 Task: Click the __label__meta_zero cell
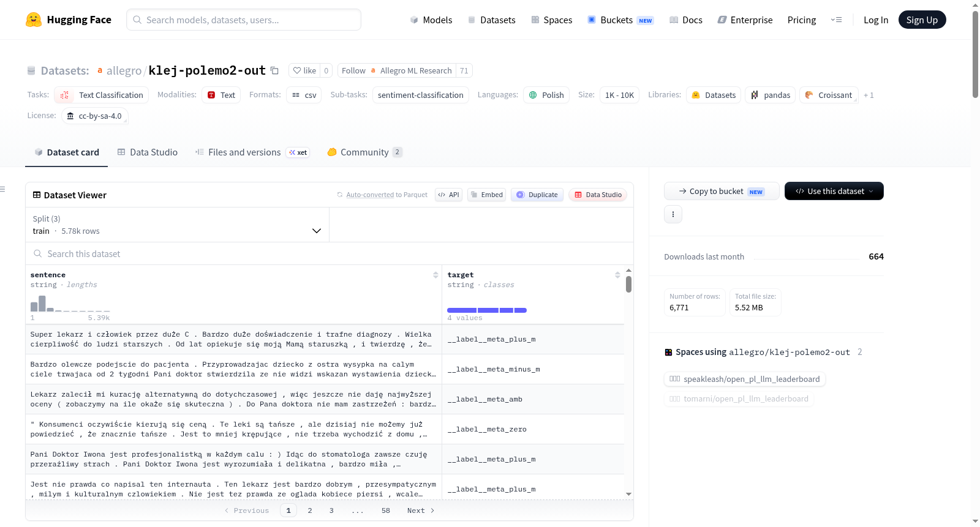tap(533, 429)
